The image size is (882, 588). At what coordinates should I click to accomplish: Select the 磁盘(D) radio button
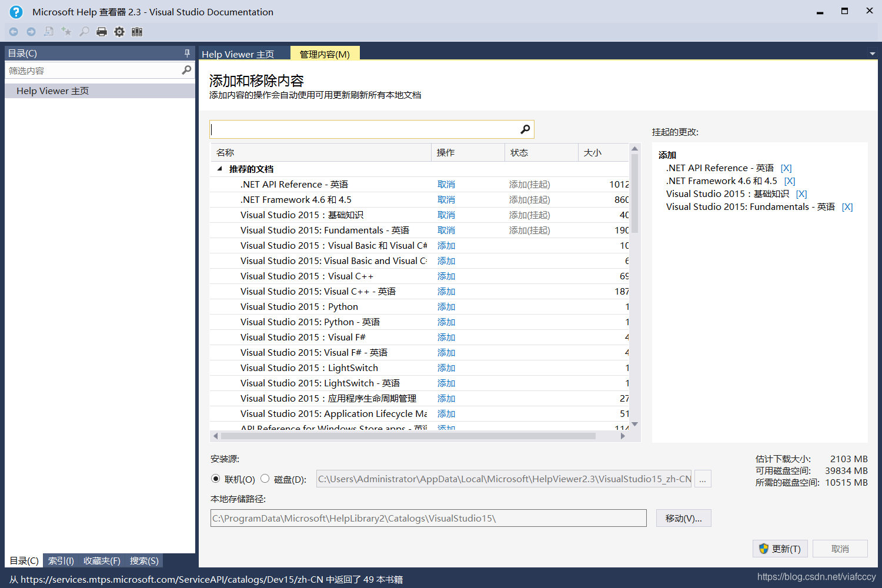265,479
